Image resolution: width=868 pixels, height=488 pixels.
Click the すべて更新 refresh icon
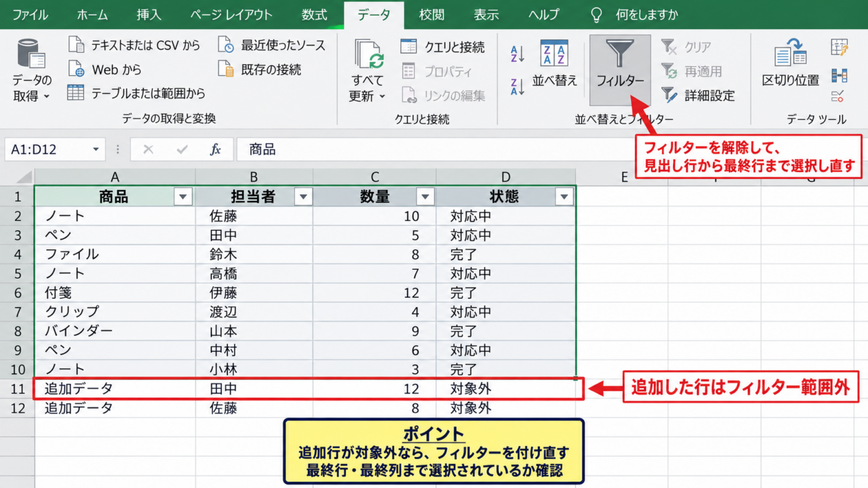(369, 54)
